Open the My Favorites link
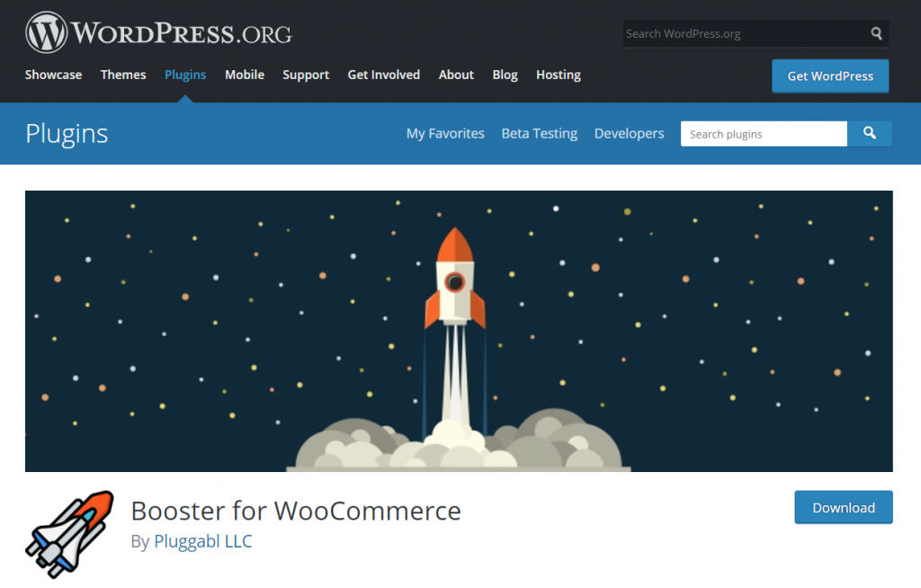This screenshot has height=588, width=921. point(445,133)
